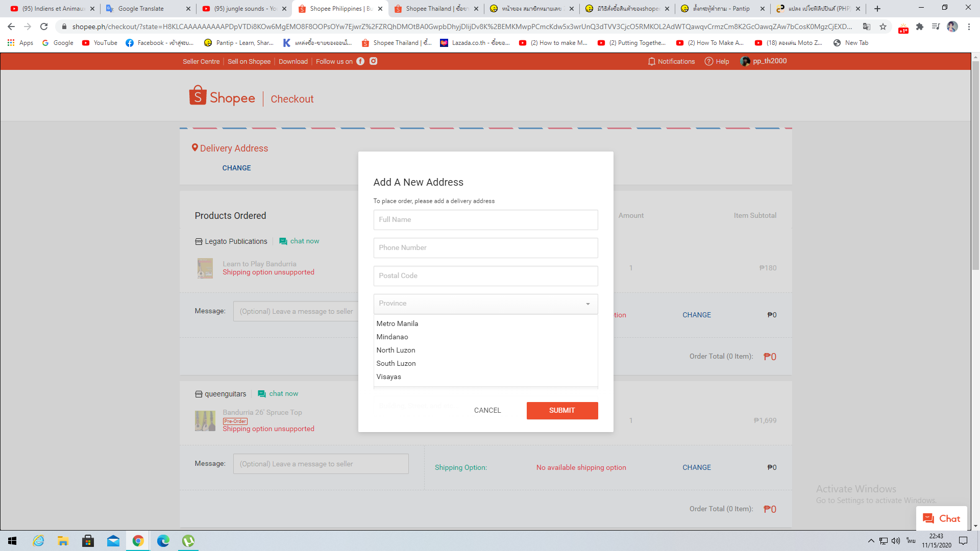Pick South Luzon province option

pos(396,363)
